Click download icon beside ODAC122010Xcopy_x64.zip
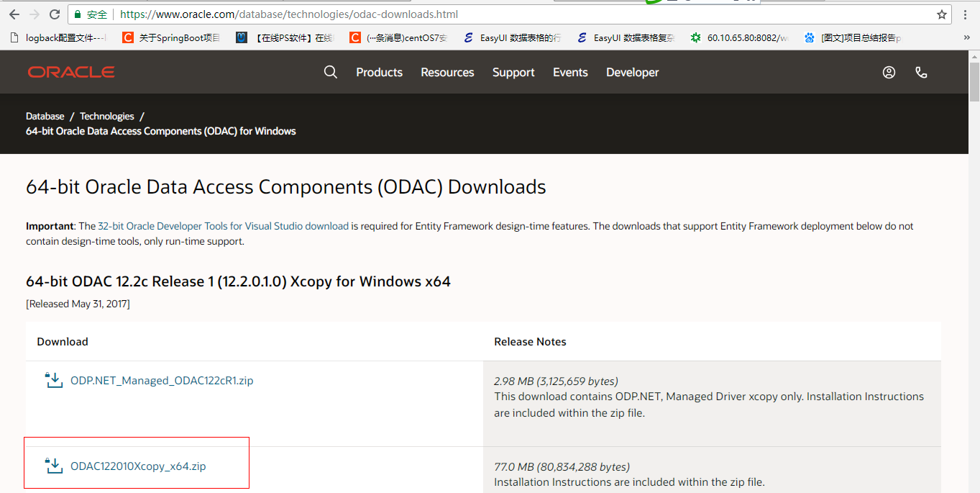The image size is (980, 493). [x=54, y=466]
